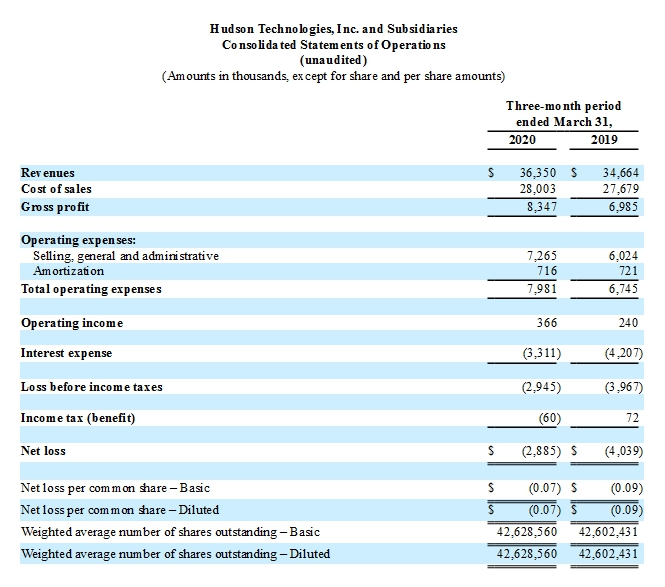This screenshot has width=665, height=587.
Task: Click the 2019 gross profit 6,985
Action: 623,207
